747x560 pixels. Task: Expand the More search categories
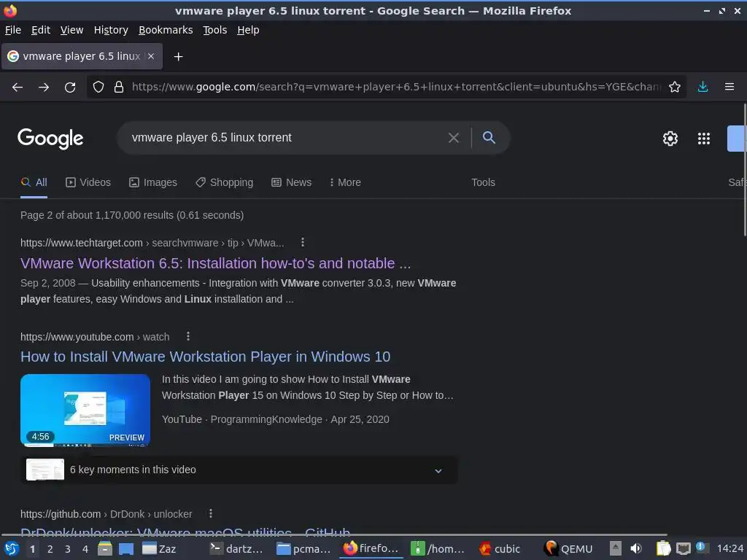tap(345, 182)
